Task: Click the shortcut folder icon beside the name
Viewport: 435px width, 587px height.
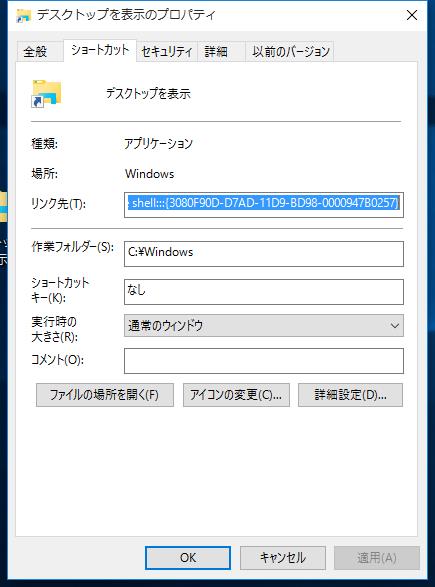Action: (x=46, y=93)
